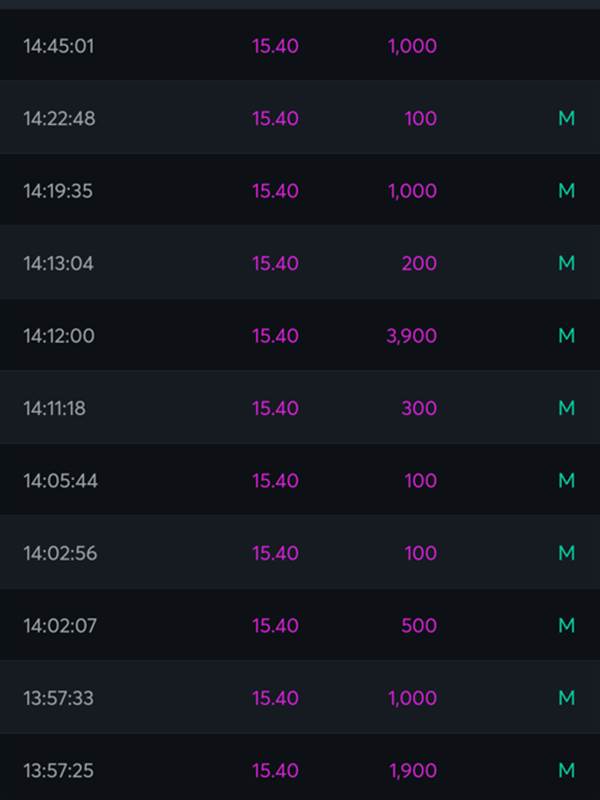The width and height of the screenshot is (600, 800).
Task: Select the timestamp 14:02:56
Action: pyautogui.click(x=60, y=554)
